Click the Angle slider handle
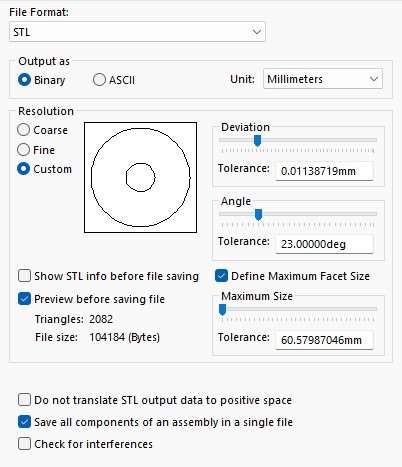402x467 pixels. point(258,215)
